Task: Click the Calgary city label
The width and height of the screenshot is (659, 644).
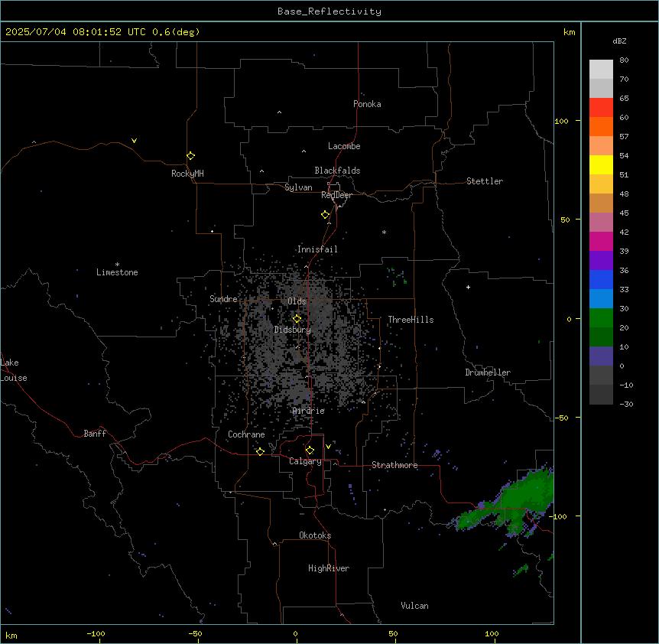Action: click(x=305, y=461)
